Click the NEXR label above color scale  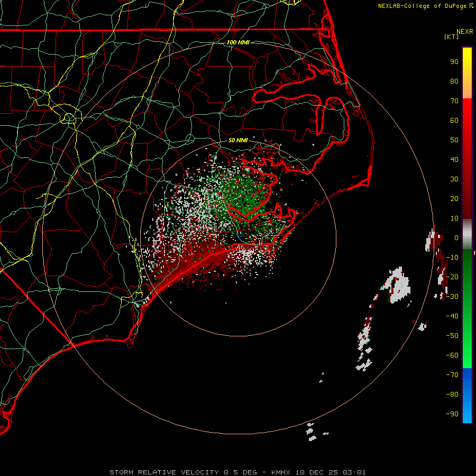click(x=465, y=32)
